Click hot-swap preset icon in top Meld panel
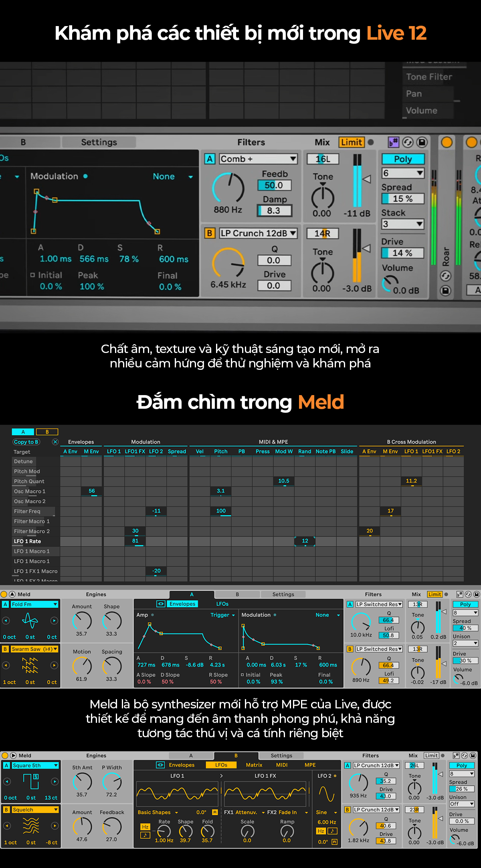Viewport: 481px width, 868px height. pos(408,142)
